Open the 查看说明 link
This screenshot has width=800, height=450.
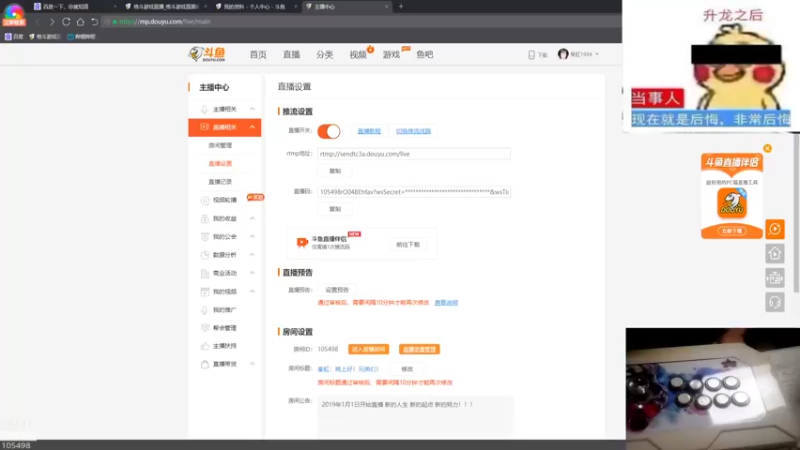tap(446, 303)
